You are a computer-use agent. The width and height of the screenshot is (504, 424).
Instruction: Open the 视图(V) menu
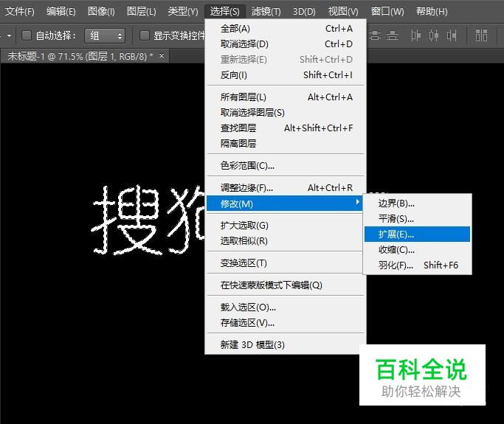343,12
